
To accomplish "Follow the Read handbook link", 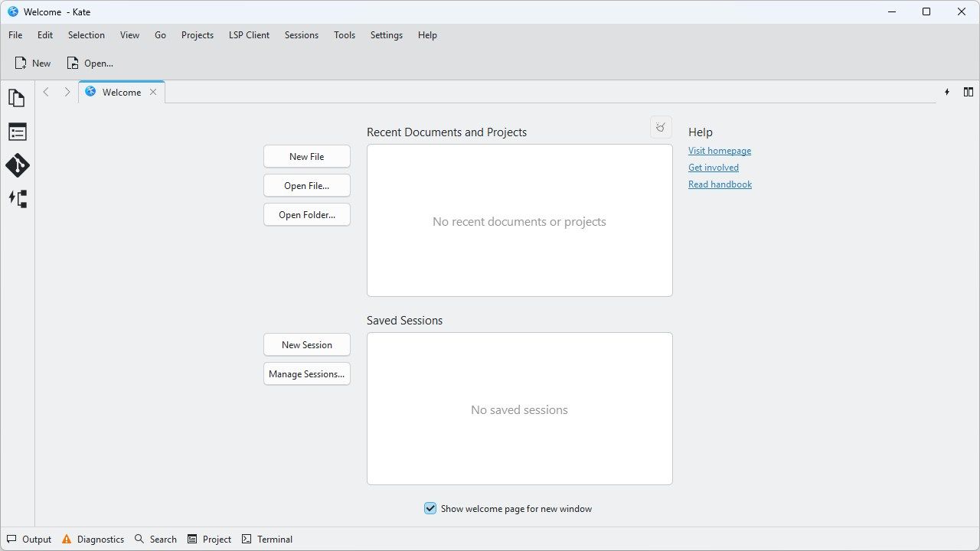I will (x=720, y=184).
